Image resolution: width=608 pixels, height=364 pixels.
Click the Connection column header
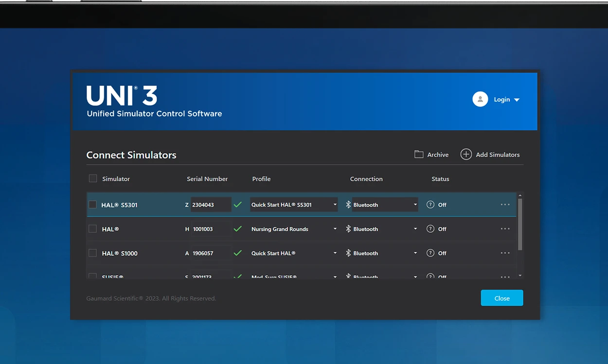click(366, 179)
